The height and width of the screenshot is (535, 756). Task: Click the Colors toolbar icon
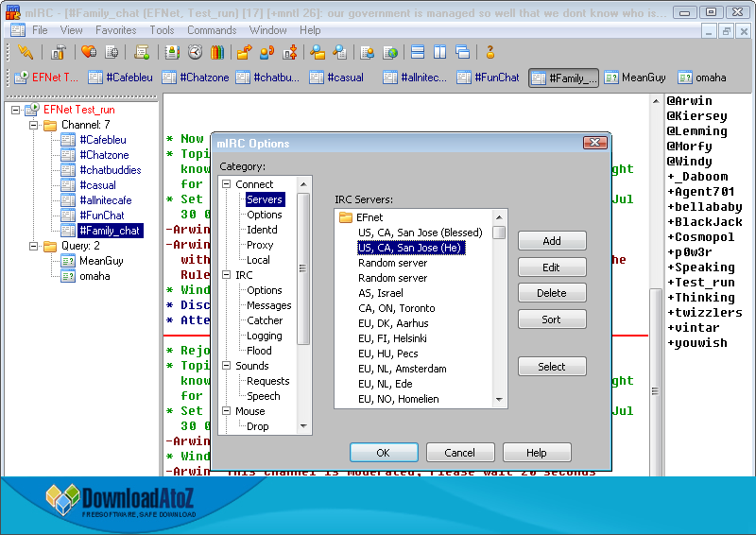217,52
